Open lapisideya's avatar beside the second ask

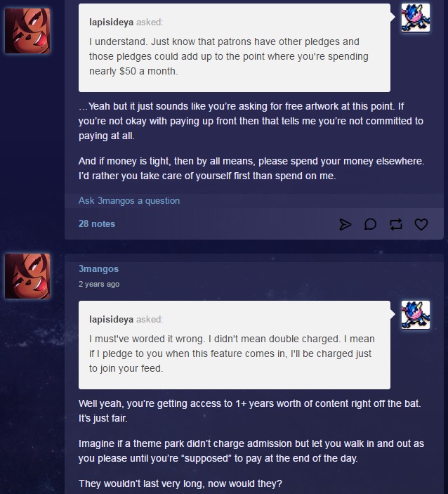tap(415, 315)
